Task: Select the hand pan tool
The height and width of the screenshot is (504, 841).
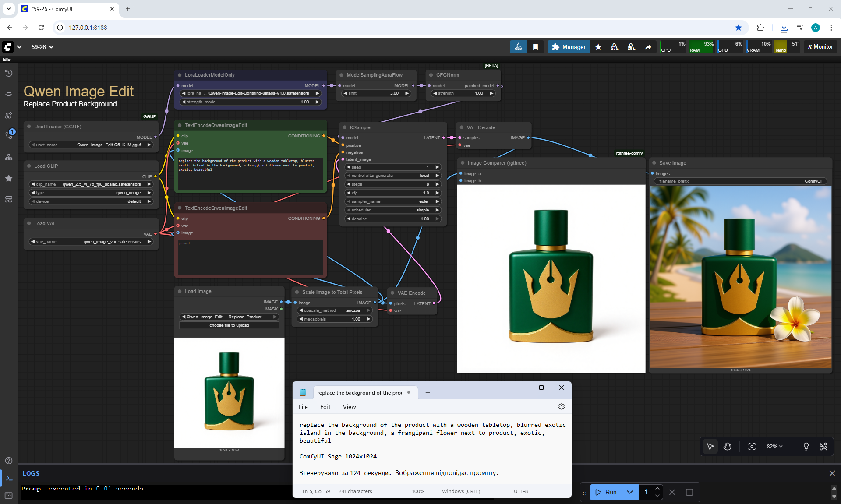Action: click(728, 446)
